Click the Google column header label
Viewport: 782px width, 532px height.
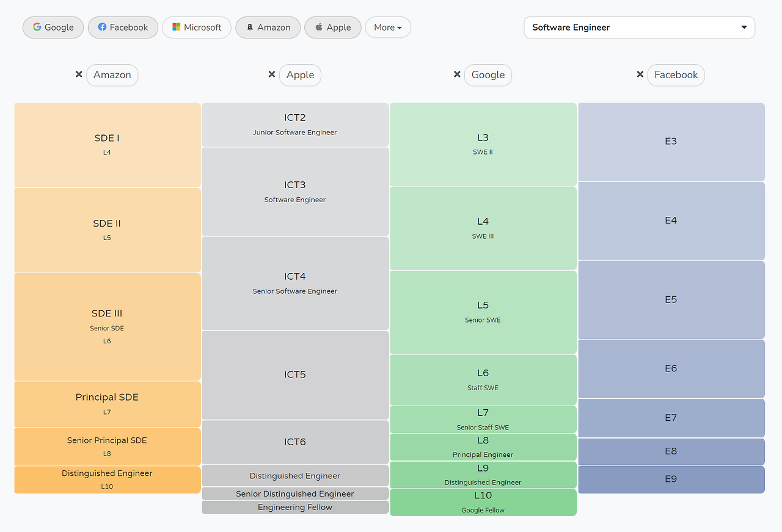(488, 75)
